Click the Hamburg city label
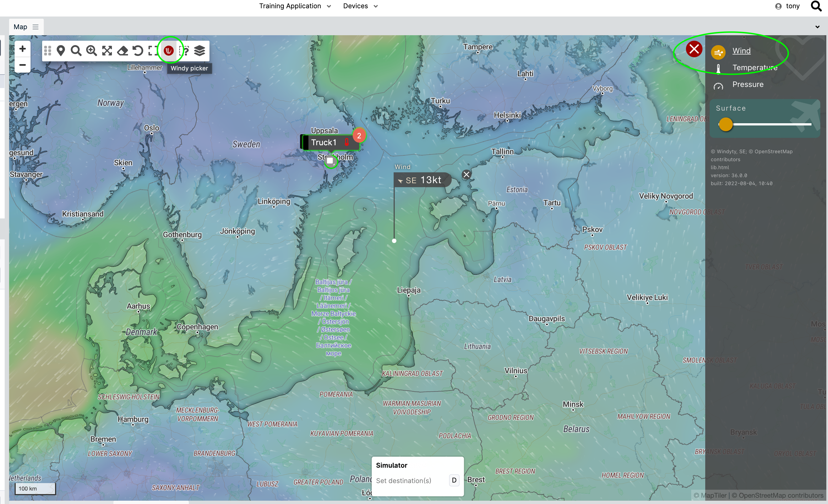Viewport: 828px width, 504px height. tap(133, 419)
